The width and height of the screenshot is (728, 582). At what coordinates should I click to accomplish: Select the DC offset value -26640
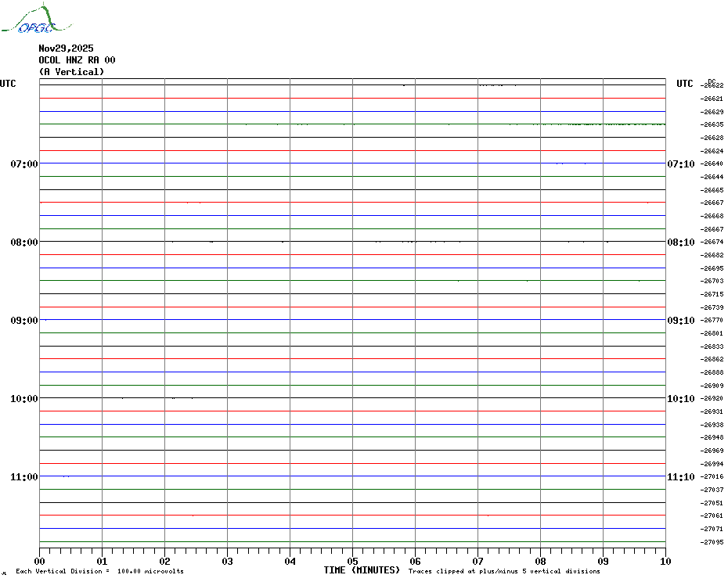[712, 163]
